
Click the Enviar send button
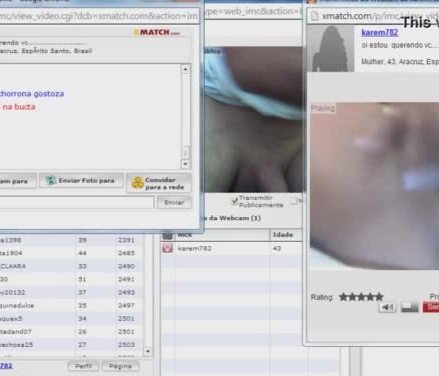point(174,202)
